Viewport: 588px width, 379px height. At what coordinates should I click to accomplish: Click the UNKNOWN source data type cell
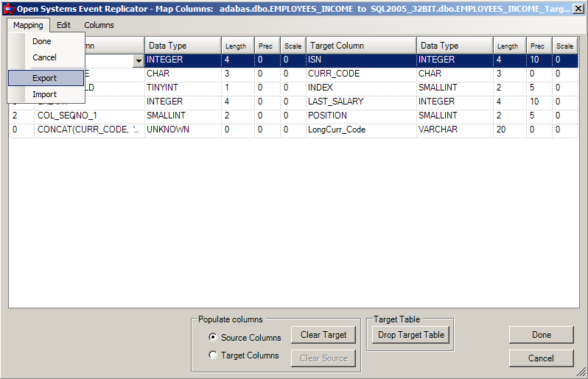[x=183, y=130]
